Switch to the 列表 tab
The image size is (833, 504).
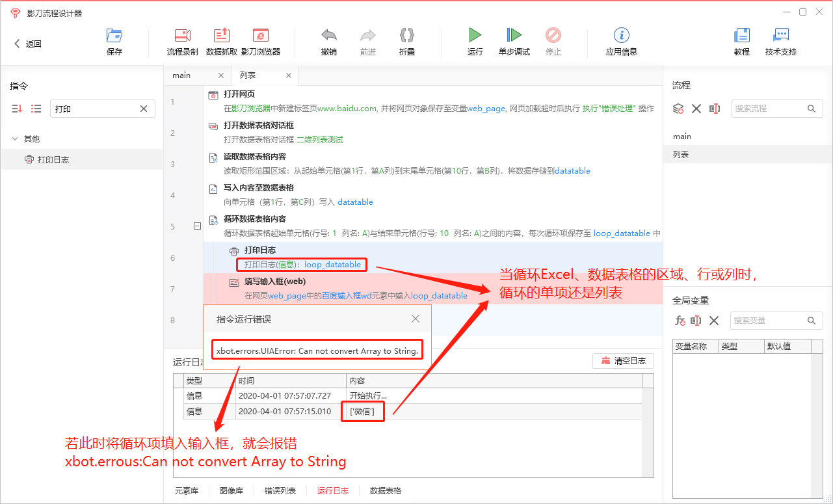(248, 75)
